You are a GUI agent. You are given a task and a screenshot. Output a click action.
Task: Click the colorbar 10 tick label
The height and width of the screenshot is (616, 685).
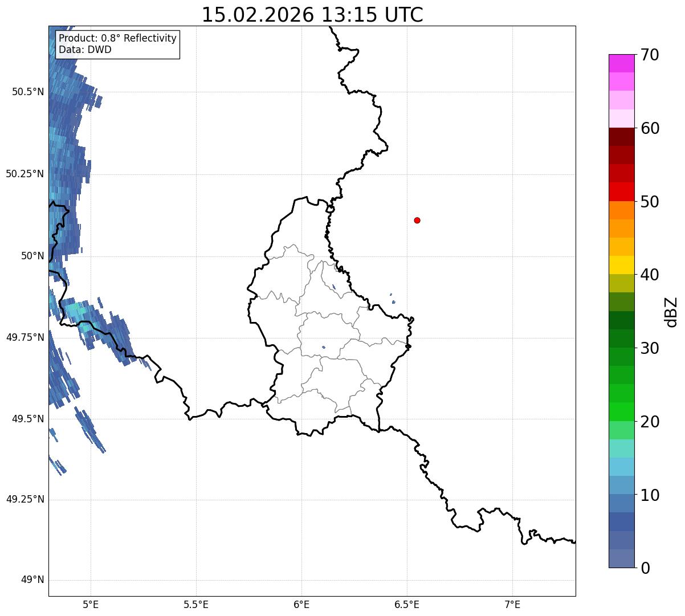tap(650, 495)
